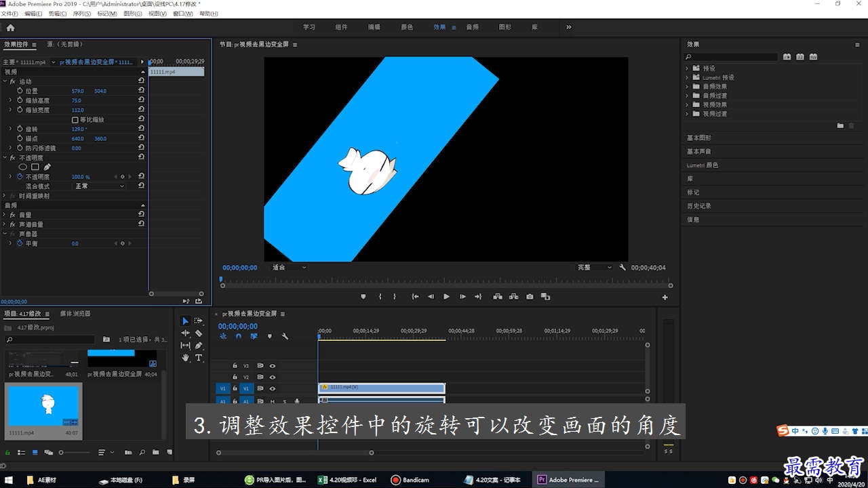Mute audio track A1
The height and width of the screenshot is (488, 868).
coord(272,401)
